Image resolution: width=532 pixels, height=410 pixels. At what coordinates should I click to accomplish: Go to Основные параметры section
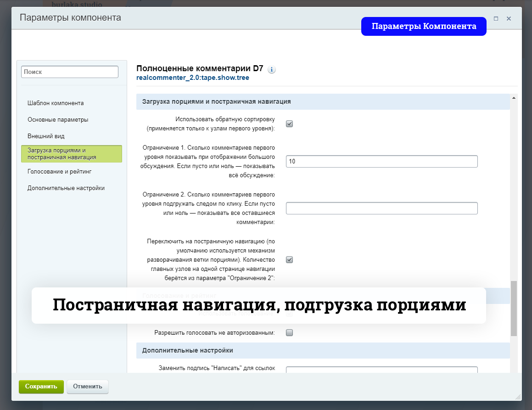coord(58,120)
